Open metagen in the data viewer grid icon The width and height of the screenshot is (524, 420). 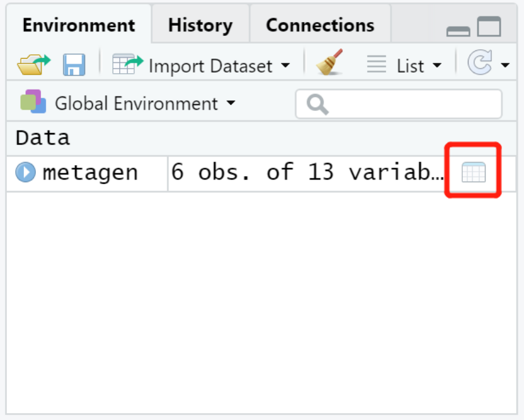[474, 172]
